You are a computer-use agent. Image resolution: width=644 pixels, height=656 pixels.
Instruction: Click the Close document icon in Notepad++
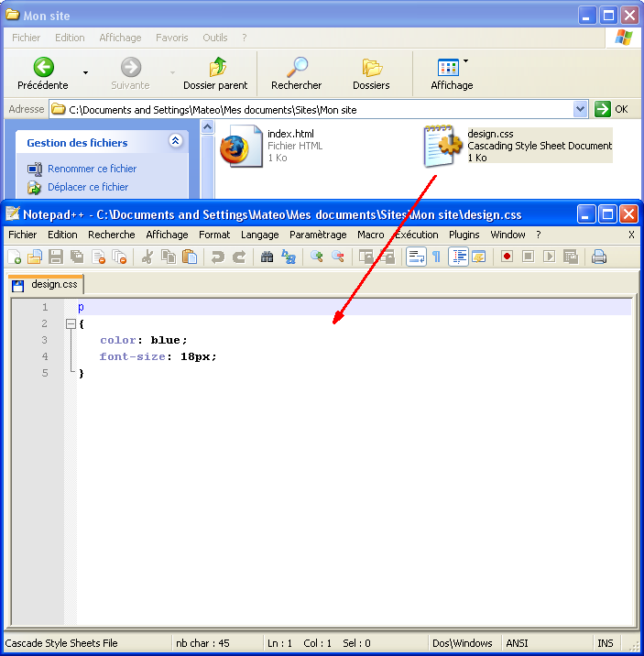[99, 257]
